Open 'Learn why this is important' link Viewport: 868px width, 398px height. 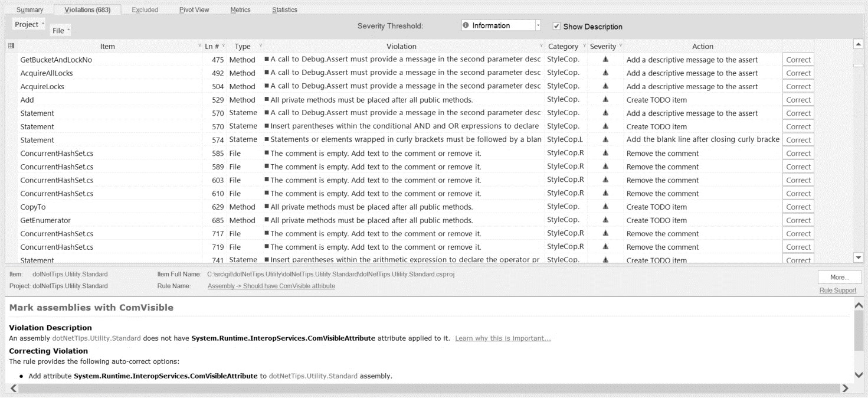[503, 338]
